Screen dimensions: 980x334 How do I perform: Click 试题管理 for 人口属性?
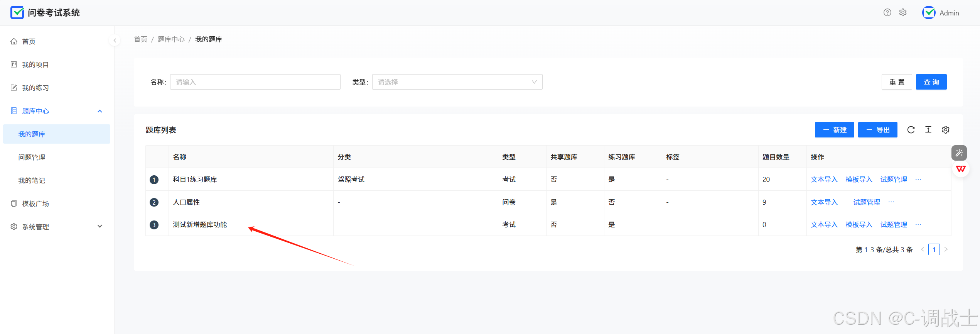tap(867, 202)
